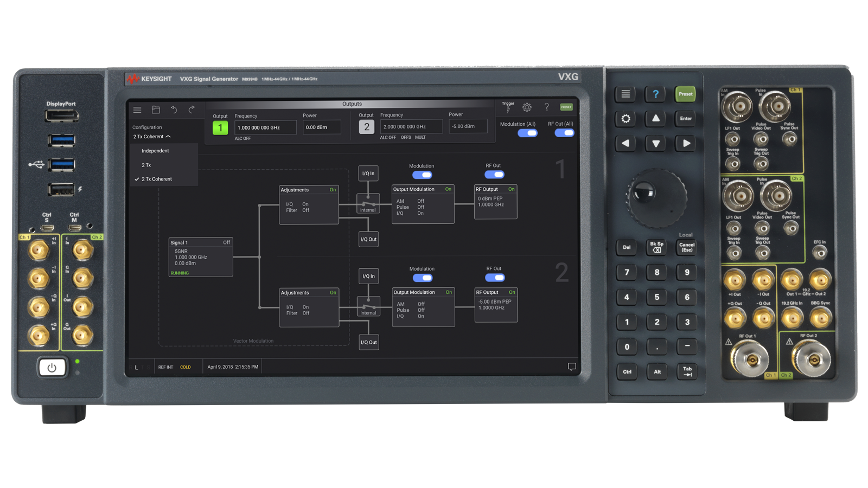Click the front panel rotary knob
The width and height of the screenshot is (868, 488).
[656, 197]
